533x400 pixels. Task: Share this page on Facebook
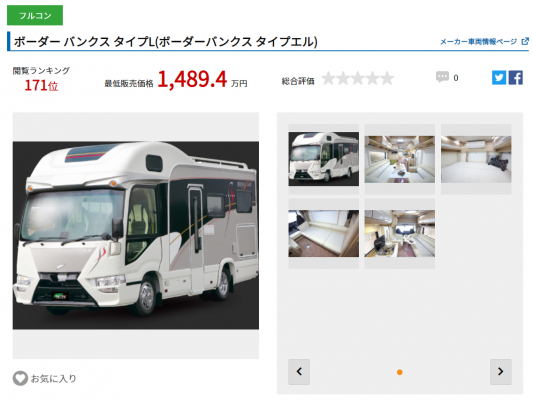(515, 78)
